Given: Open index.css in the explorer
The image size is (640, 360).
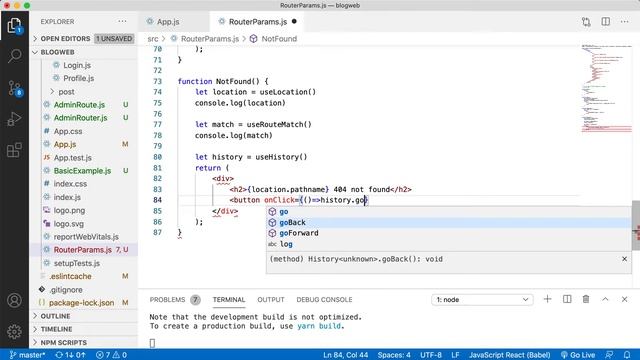Looking at the screenshot, I should click(70, 184).
